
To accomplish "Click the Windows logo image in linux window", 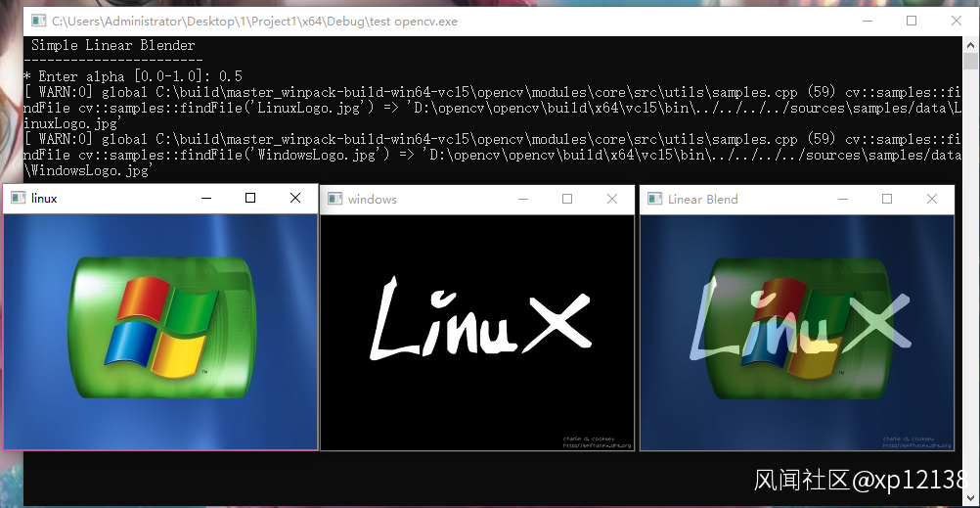I will coord(160,332).
